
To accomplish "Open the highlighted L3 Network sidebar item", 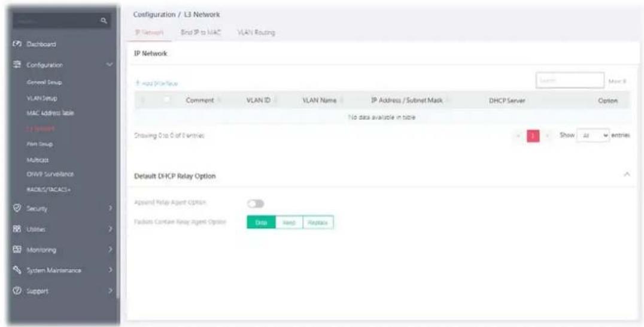I will click(41, 129).
